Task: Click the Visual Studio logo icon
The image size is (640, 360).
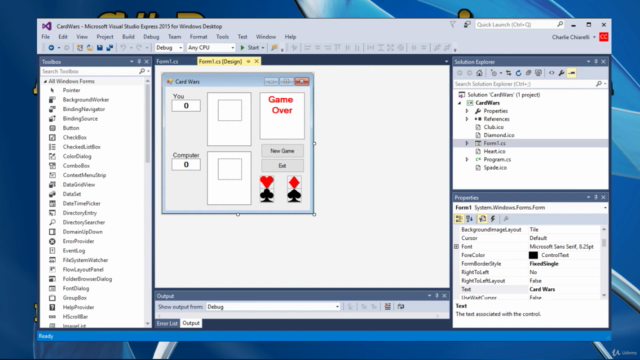Action: 47,26
